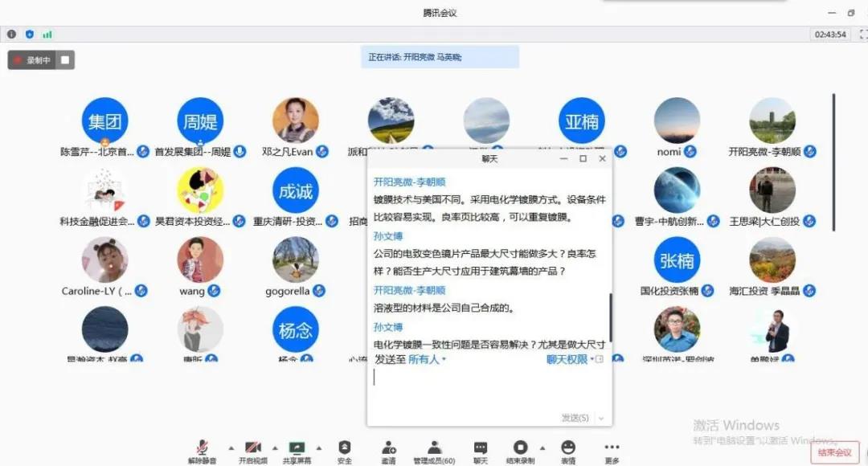
Task: Click the 02:43:54 meeting timer
Action: [830, 35]
